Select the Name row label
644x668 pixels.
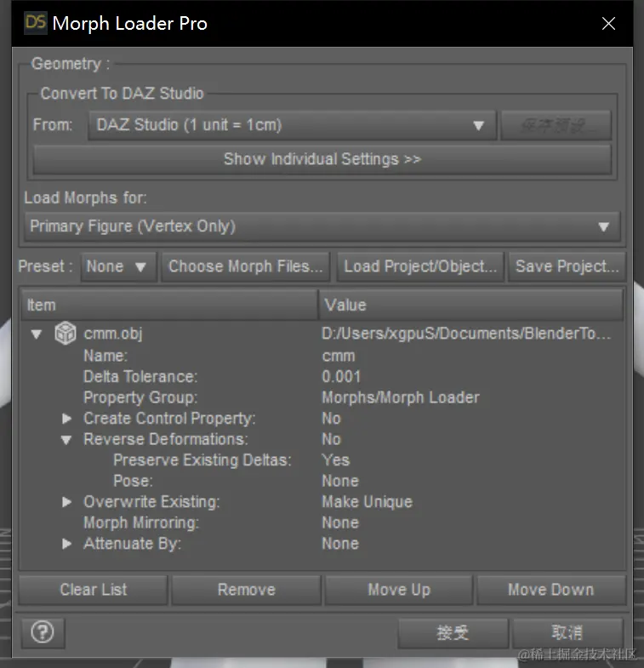(105, 356)
